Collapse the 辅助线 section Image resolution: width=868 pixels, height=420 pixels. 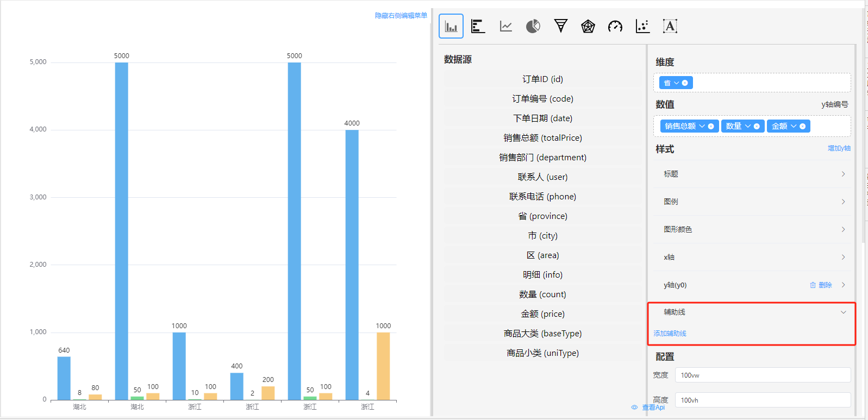click(x=843, y=312)
